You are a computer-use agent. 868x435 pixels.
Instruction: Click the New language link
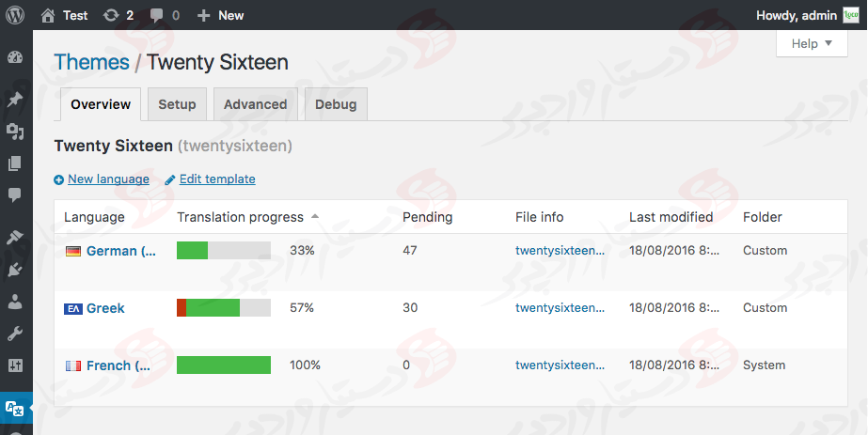coord(108,179)
